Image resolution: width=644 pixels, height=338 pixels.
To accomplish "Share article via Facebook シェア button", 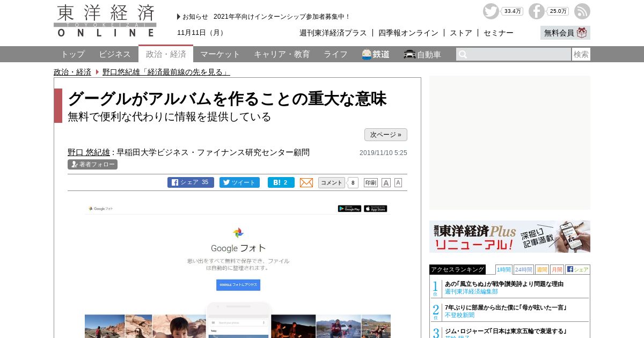I will coord(191,182).
